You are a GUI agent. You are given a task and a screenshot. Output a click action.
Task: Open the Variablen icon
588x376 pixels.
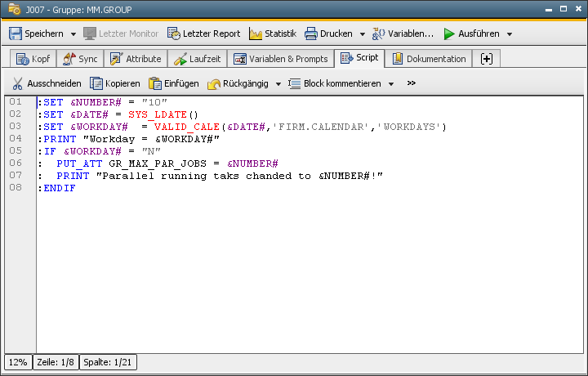click(378, 34)
